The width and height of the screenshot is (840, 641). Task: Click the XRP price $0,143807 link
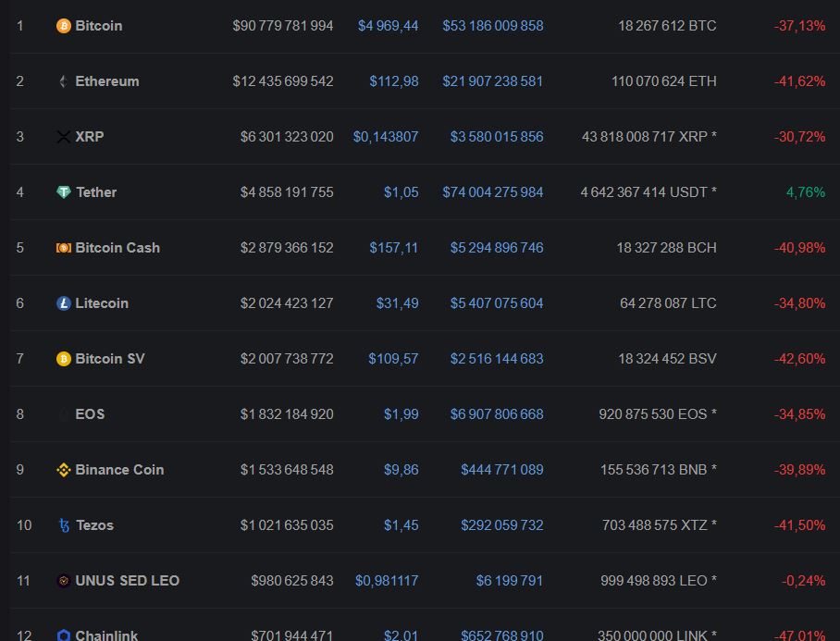coord(385,136)
